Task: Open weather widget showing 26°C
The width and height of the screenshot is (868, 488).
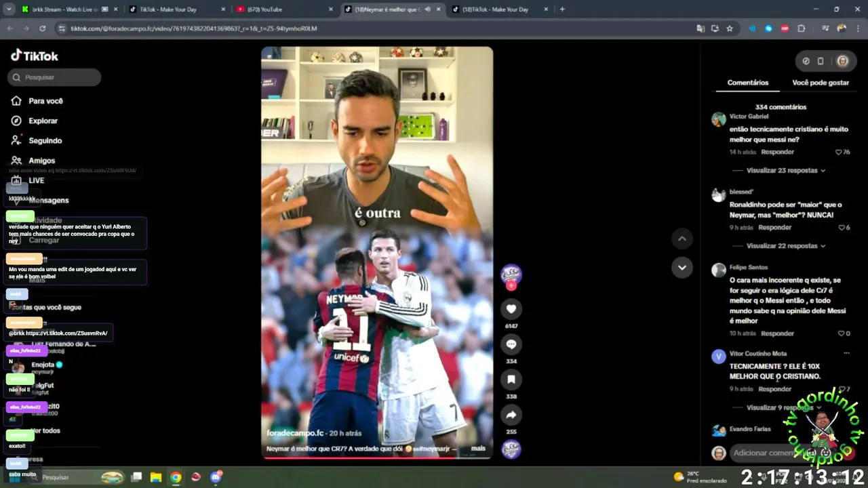Action: tap(698, 477)
